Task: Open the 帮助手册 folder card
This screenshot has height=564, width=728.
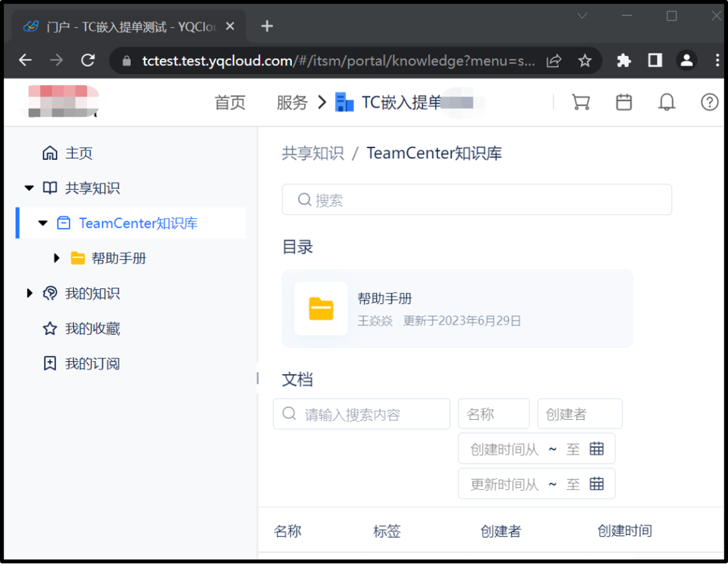Action: (457, 309)
